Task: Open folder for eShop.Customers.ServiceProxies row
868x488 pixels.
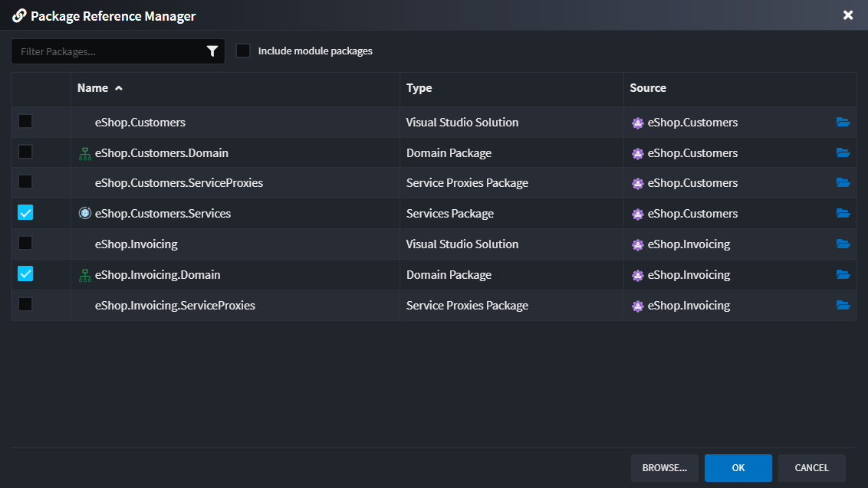Action: pos(843,182)
